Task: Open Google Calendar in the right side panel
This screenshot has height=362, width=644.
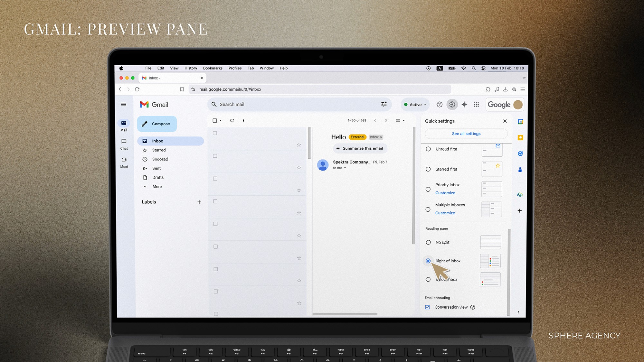Action: [x=520, y=122]
